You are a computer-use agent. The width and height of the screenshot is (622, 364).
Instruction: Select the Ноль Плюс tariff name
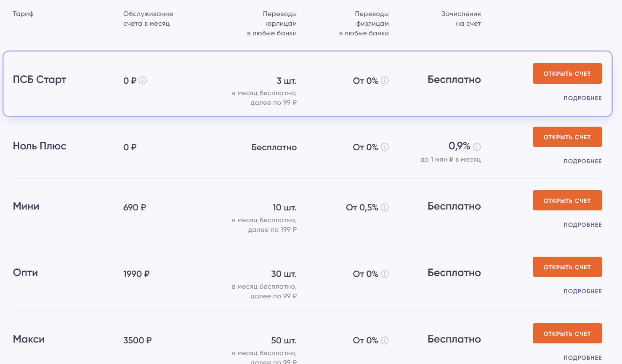pos(40,146)
